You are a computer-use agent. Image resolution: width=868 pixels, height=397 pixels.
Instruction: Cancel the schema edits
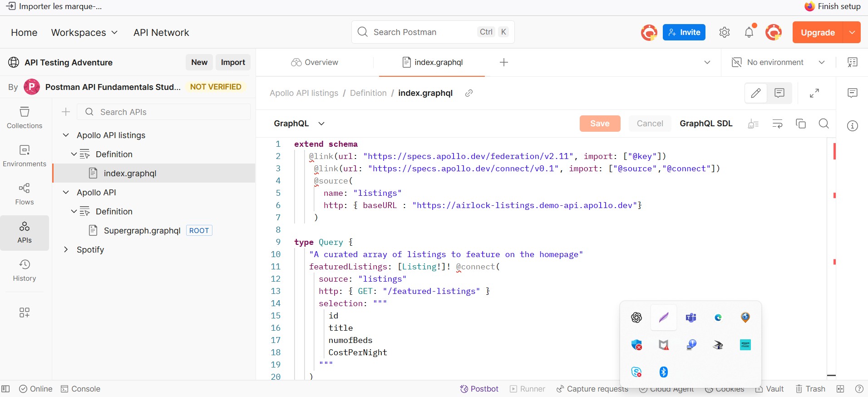[x=650, y=124]
